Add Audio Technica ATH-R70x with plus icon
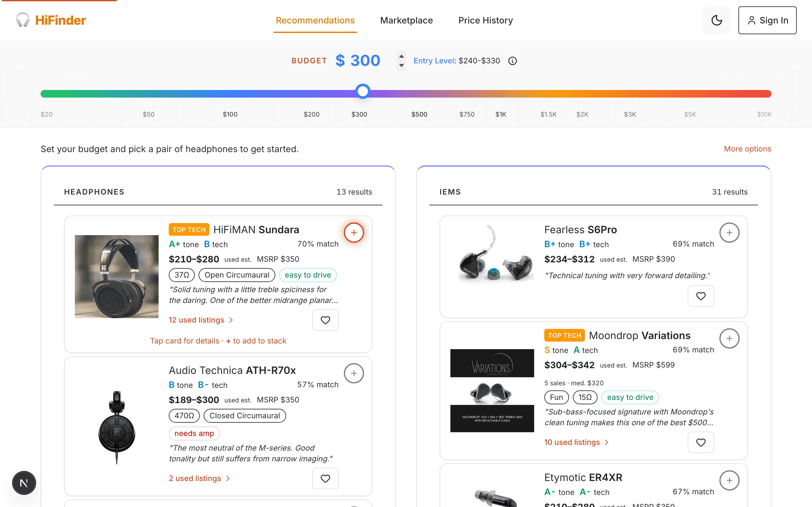 pyautogui.click(x=354, y=373)
